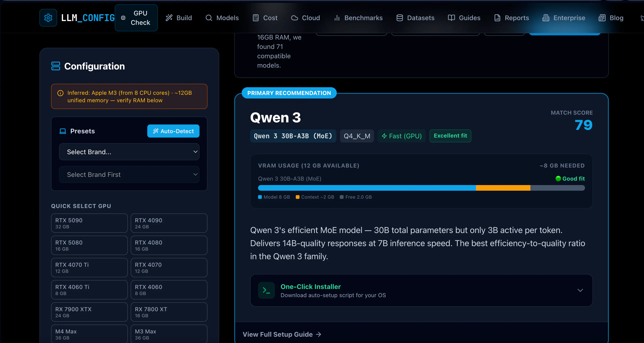This screenshot has height=343, width=644.
Task: Open View Full Setup Guide link
Action: (x=282, y=334)
